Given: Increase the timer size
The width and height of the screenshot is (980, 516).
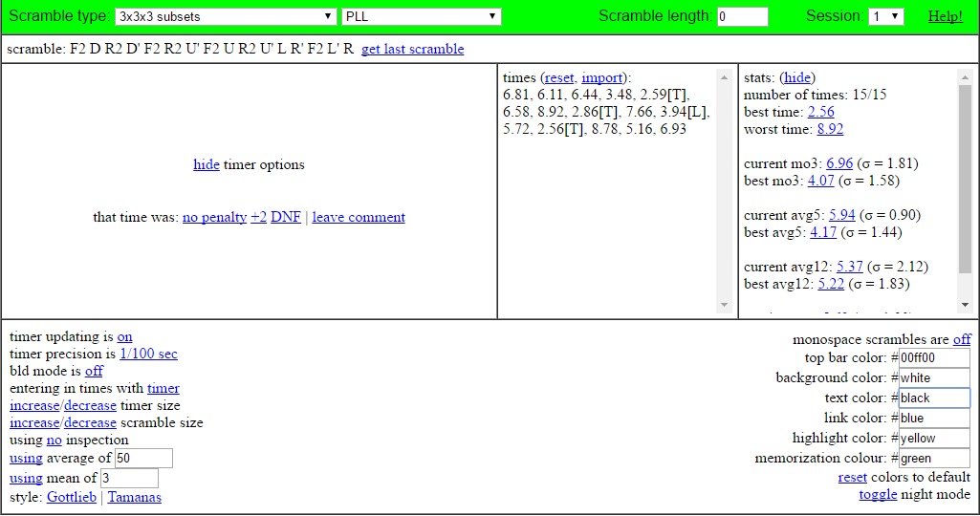Looking at the screenshot, I should click(35, 405).
